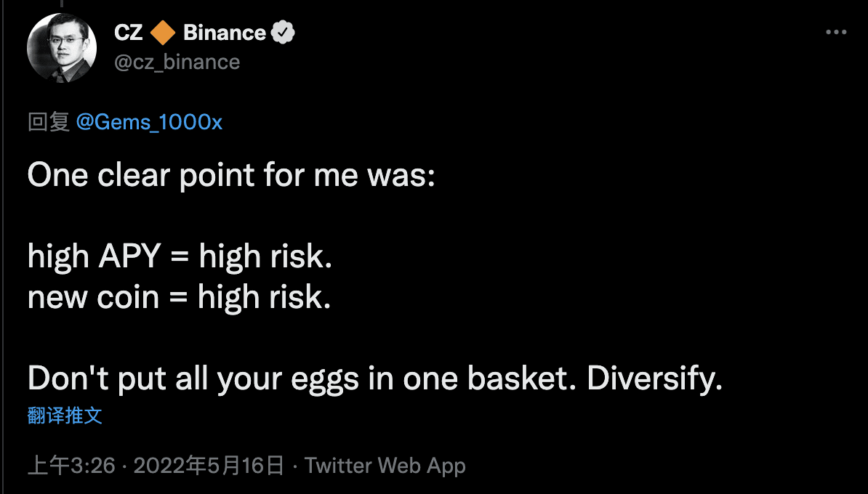This screenshot has height=494, width=868.
Task: Select the line 'One clear point for me was:'
Action: [231, 176]
